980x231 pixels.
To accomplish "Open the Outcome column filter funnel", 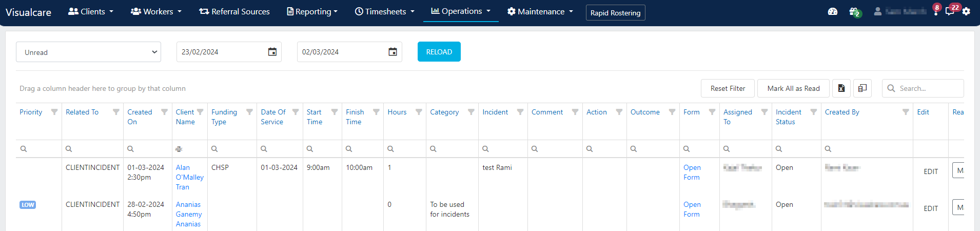I will [x=672, y=112].
